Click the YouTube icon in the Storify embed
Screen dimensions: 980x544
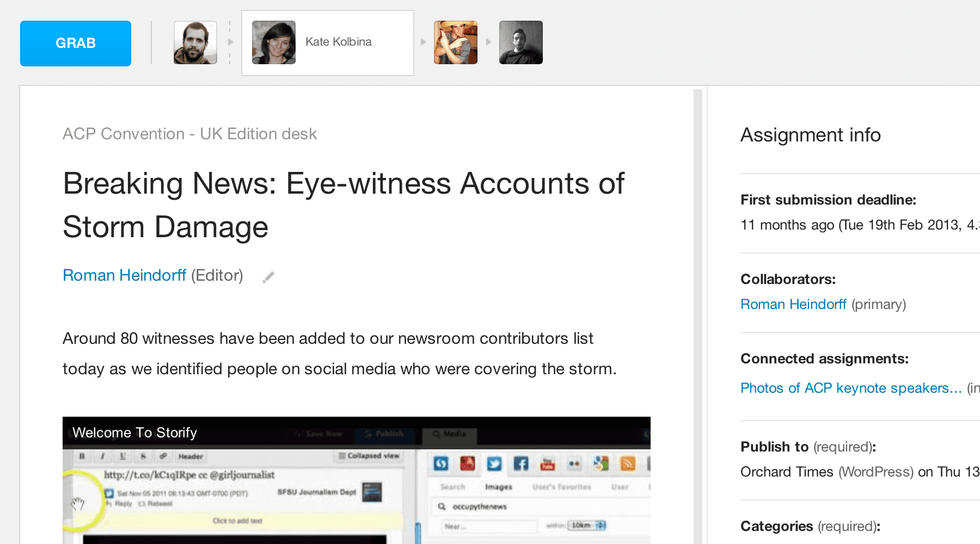(x=547, y=463)
